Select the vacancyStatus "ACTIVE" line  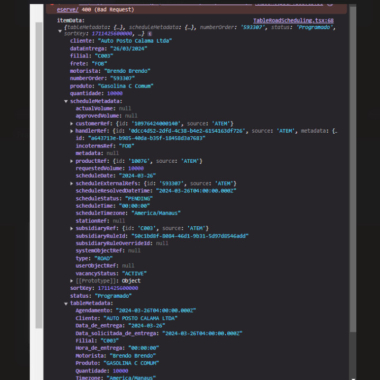[111, 273]
